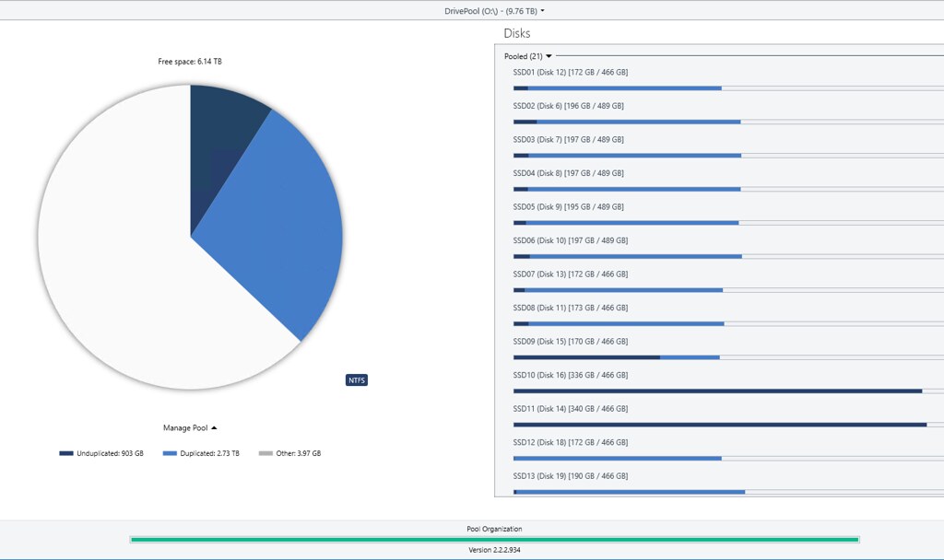944x560 pixels.
Task: Click the SSD10 (Disk 16) usage bar
Action: (x=717, y=391)
